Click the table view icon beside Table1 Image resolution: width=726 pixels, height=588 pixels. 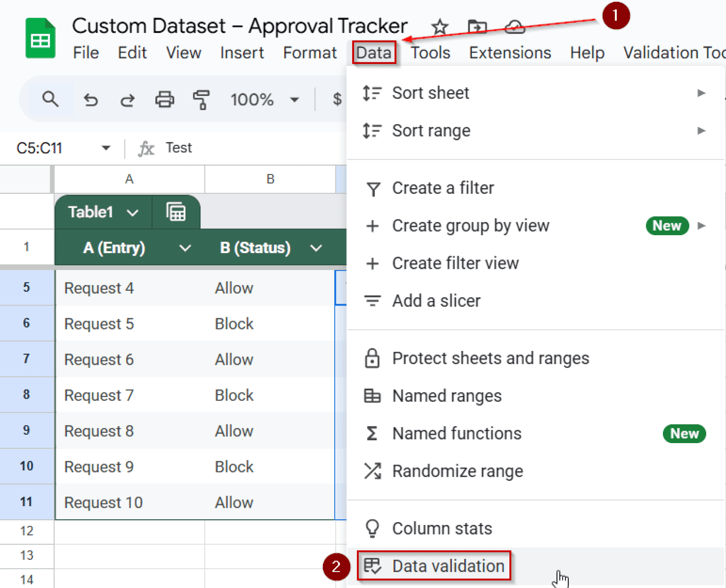click(x=176, y=211)
